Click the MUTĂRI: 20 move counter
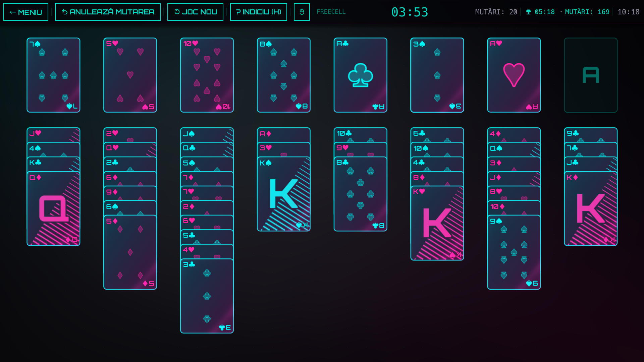Screen dimensions: 644x362 pyautogui.click(x=496, y=12)
